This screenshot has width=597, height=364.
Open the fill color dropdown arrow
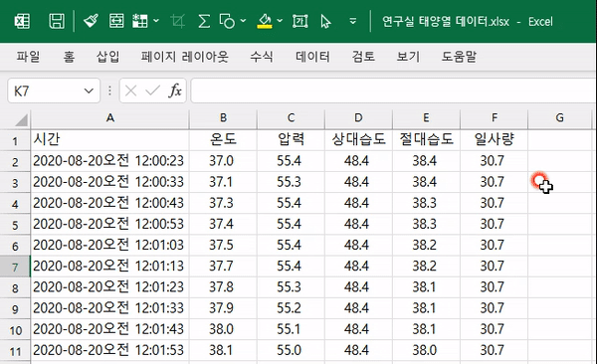tap(280, 21)
